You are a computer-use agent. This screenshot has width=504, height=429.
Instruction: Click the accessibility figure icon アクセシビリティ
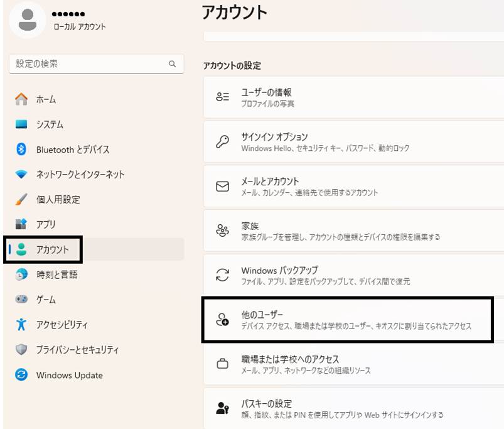point(21,324)
